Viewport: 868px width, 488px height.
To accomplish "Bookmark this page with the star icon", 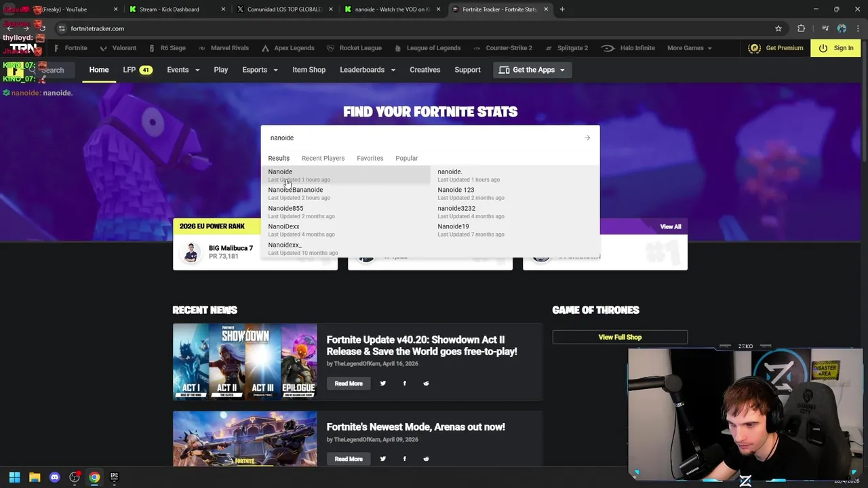I will coord(778,28).
